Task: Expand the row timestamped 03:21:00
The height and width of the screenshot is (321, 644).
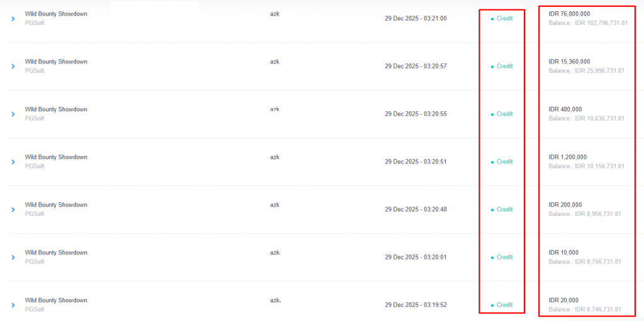Action: [x=13, y=19]
